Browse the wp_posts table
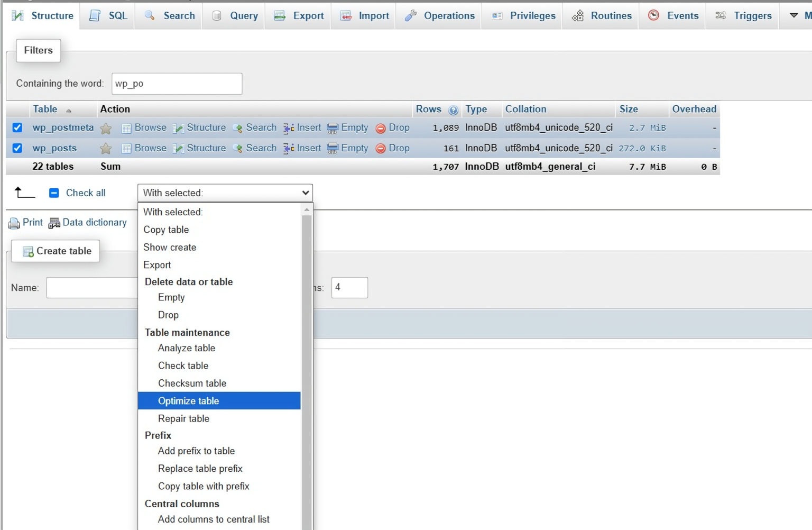 [150, 148]
